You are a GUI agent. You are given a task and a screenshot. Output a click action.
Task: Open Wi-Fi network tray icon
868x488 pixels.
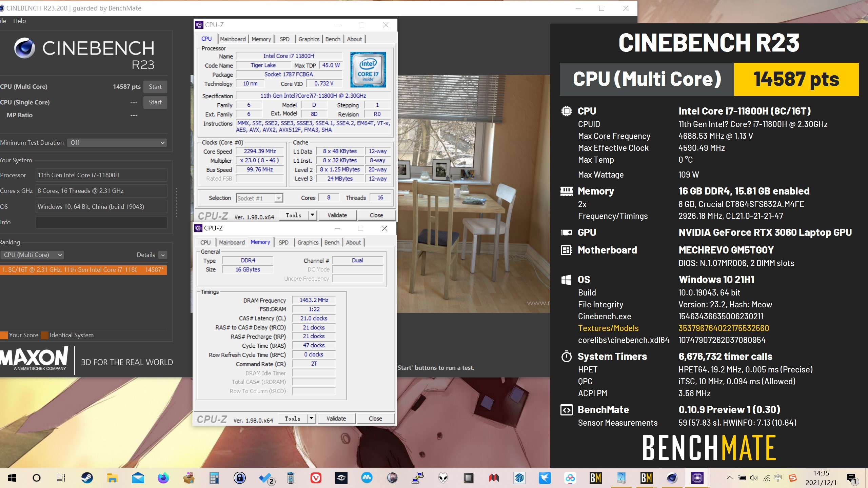coord(766,478)
